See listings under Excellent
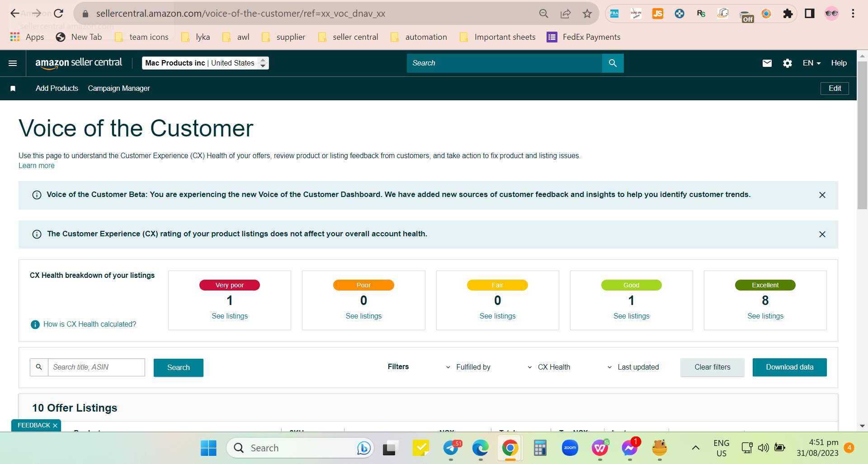Viewport: 868px width, 464px height. point(765,316)
